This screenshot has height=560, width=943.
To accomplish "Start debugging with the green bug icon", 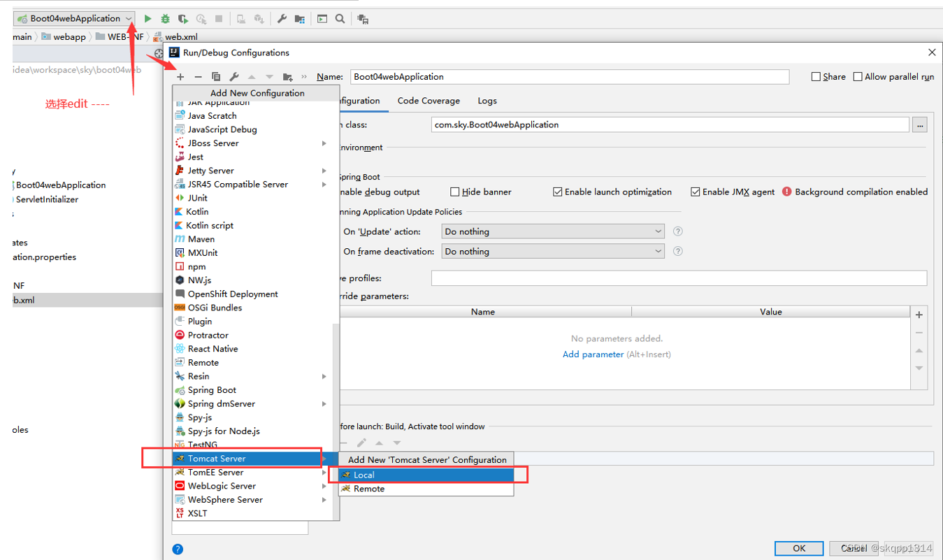I will [x=166, y=19].
